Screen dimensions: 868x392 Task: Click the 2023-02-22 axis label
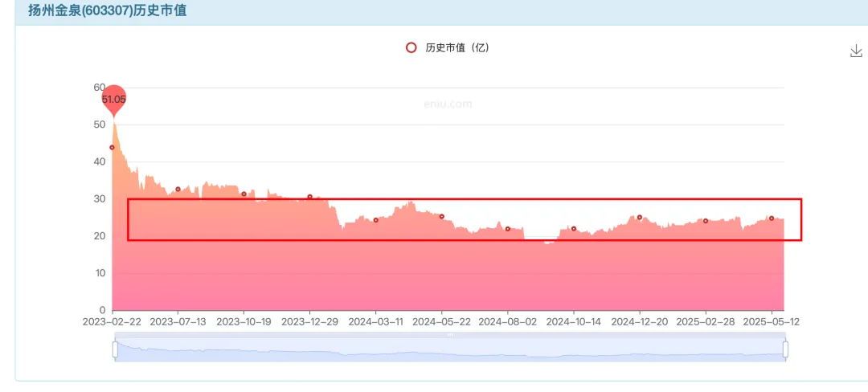point(112,322)
